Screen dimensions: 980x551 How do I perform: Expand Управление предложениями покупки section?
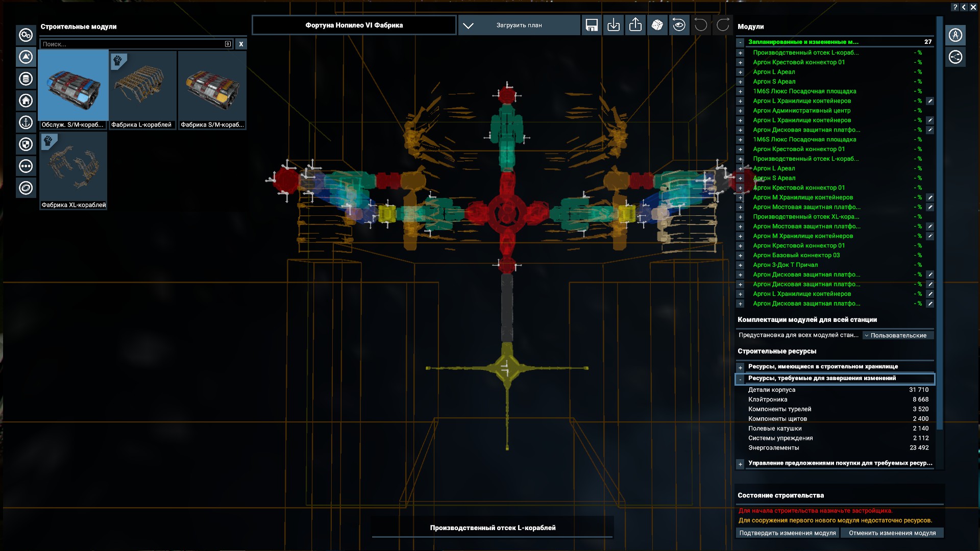point(740,464)
